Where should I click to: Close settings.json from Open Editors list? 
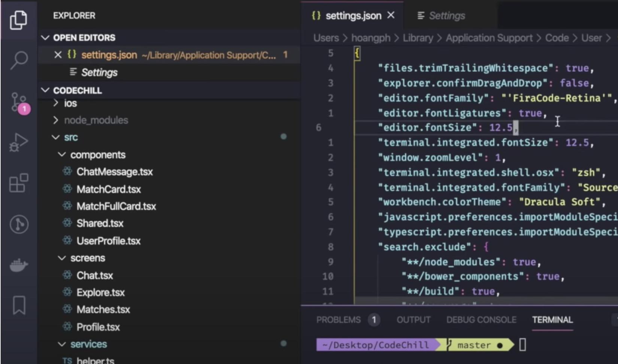pos(58,55)
